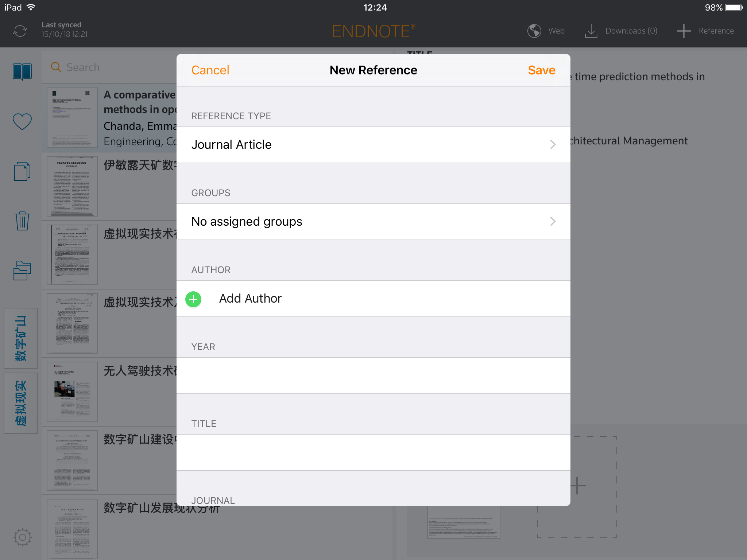The height and width of the screenshot is (560, 747).
Task: Click the Year input field
Action: click(x=373, y=376)
